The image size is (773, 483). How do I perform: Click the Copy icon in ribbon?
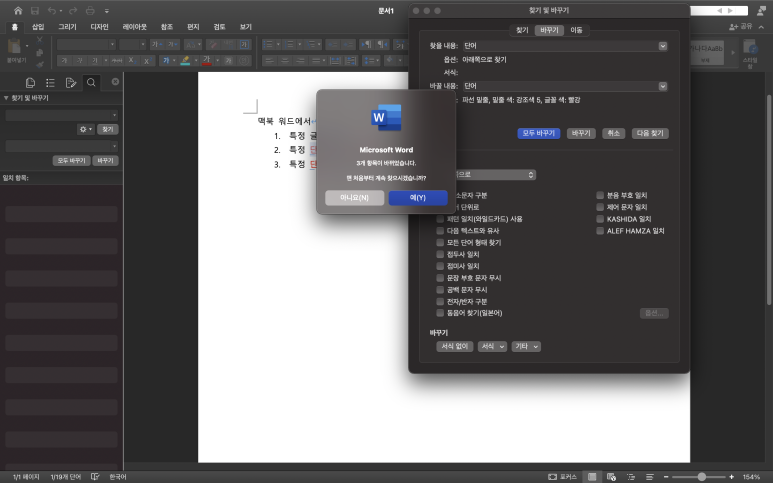40,52
